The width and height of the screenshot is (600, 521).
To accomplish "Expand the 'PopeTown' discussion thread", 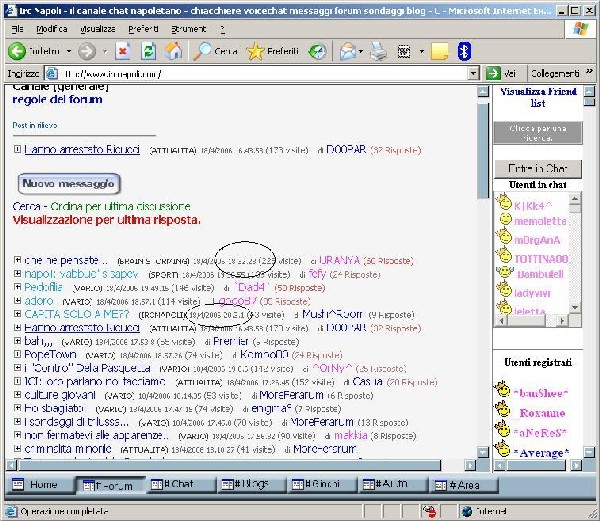I will tap(18, 354).
